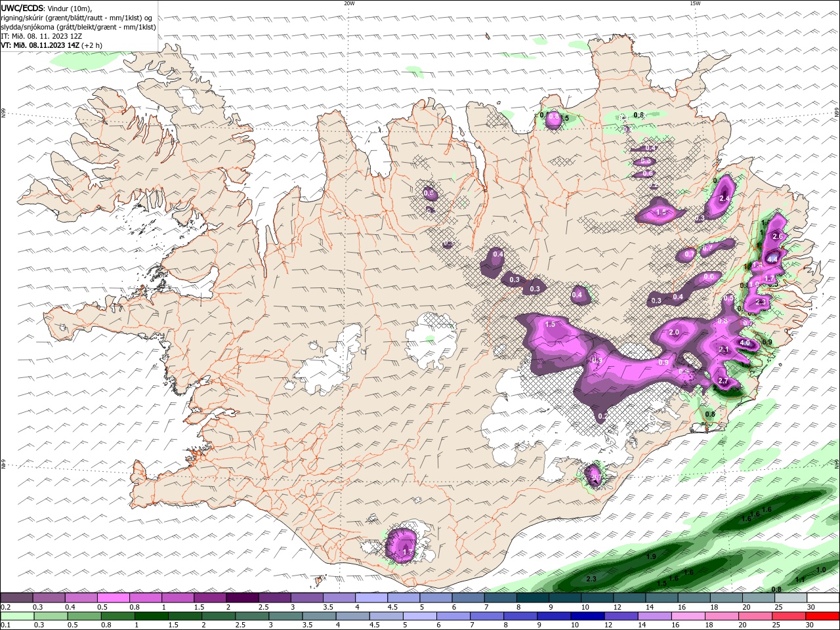Viewport: 840px width, 630px height.
Task: Click the 2.0 snowfall value on the map
Action: tap(674, 333)
